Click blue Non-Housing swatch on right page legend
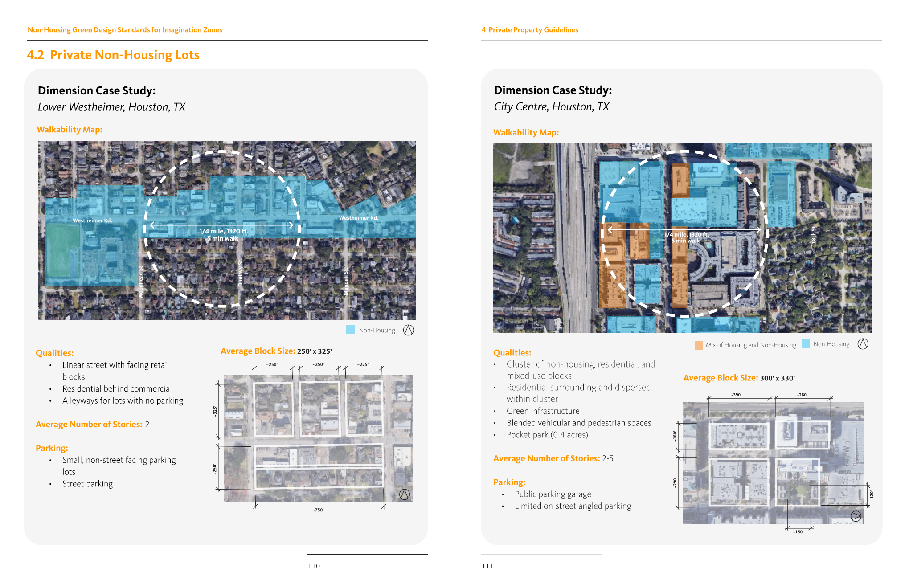This screenshot has width=909, height=588. click(x=806, y=344)
